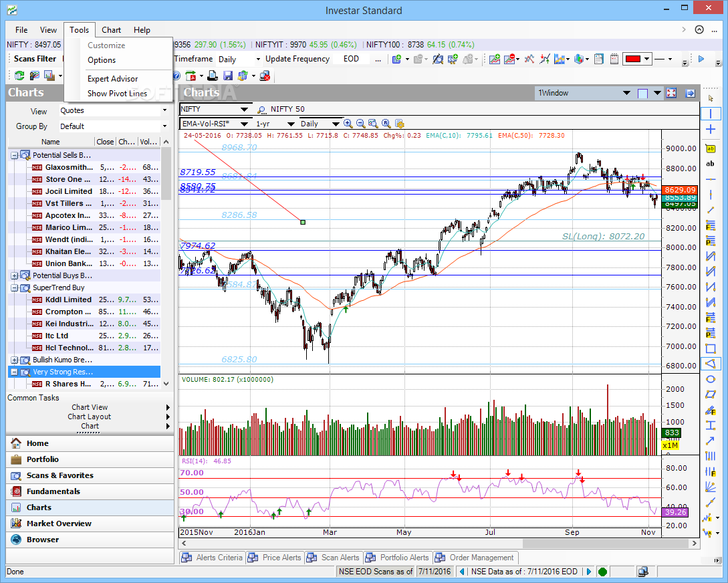This screenshot has width=728, height=583.
Task: Switch to the Order Management tab
Action: click(x=475, y=558)
